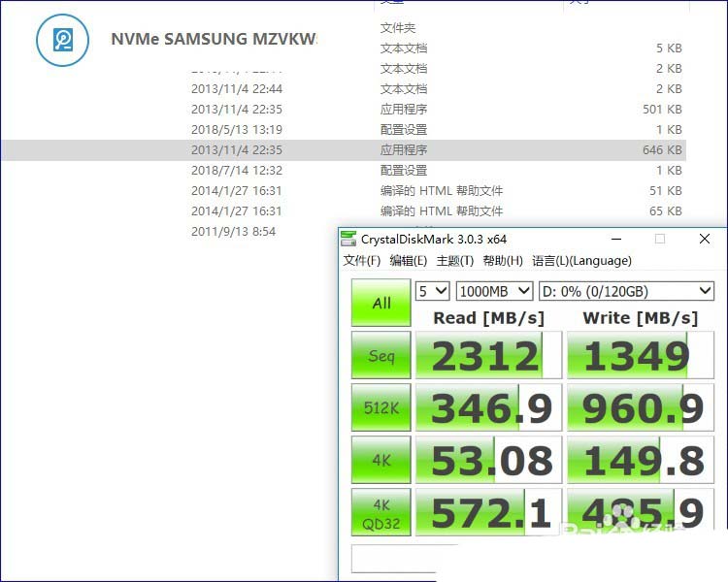
Task: Select the file row dated 2013/11/4 22:44
Action: tap(344, 88)
